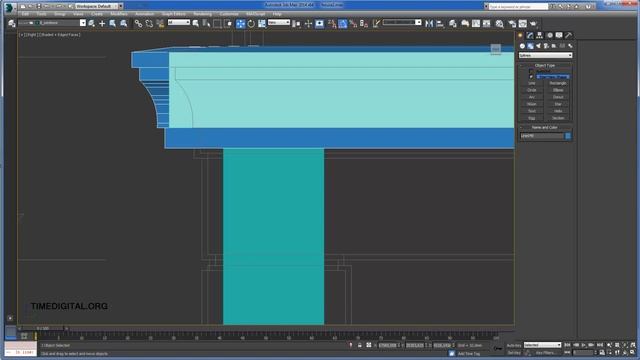Click the Unlink Selection tool
Viewport: 640px width, 360px height.
pyautogui.click(x=149, y=24)
